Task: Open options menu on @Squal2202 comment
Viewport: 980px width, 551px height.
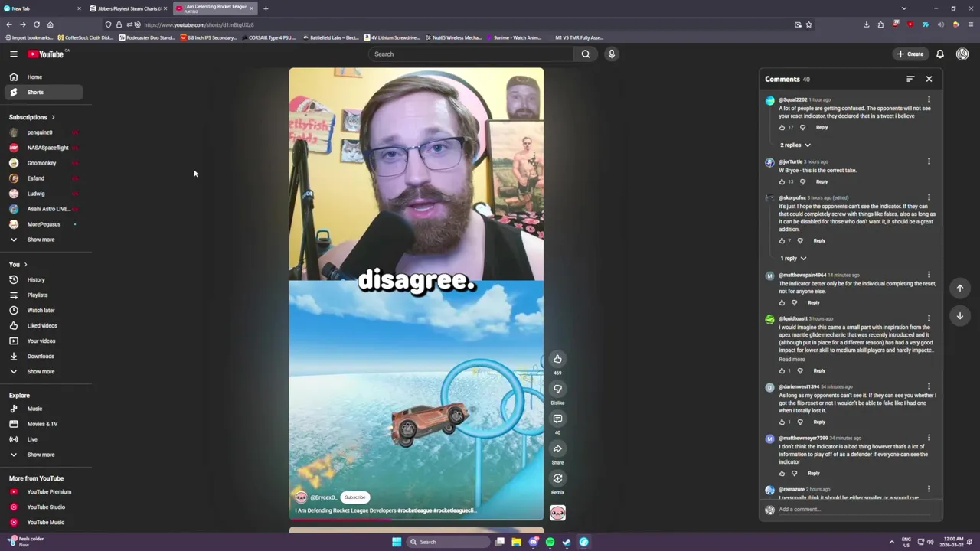Action: click(x=929, y=99)
